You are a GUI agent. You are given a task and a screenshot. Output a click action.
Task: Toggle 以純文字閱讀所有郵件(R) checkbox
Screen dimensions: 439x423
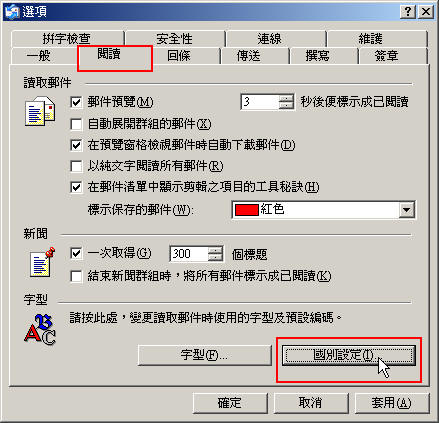76,166
